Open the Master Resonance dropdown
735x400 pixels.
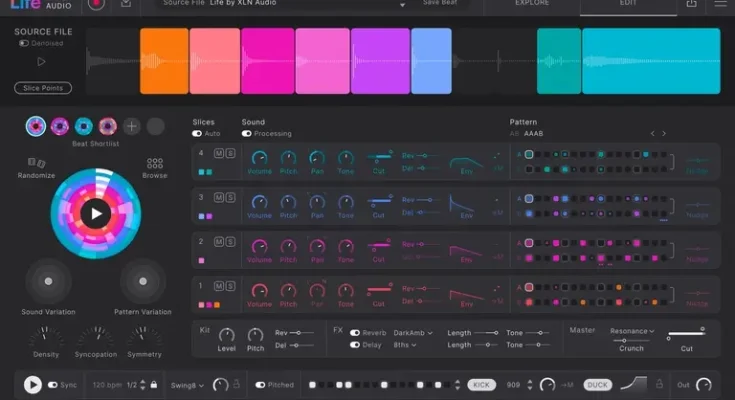[x=631, y=331]
